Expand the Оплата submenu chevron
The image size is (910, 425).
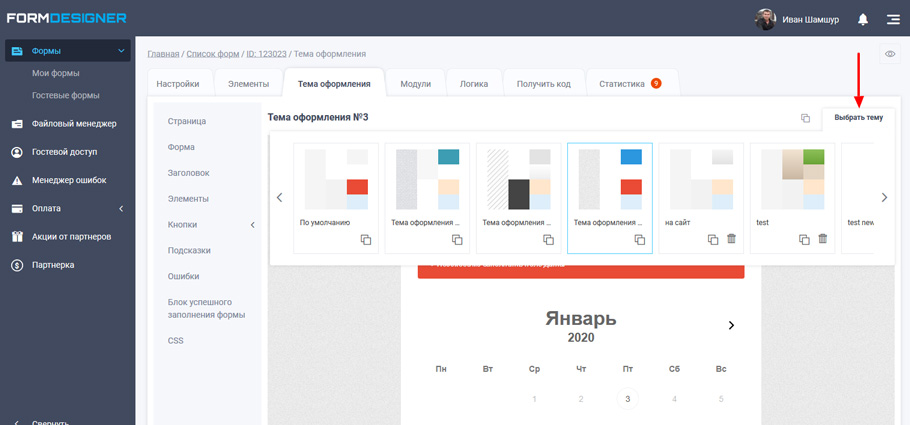[121, 208]
